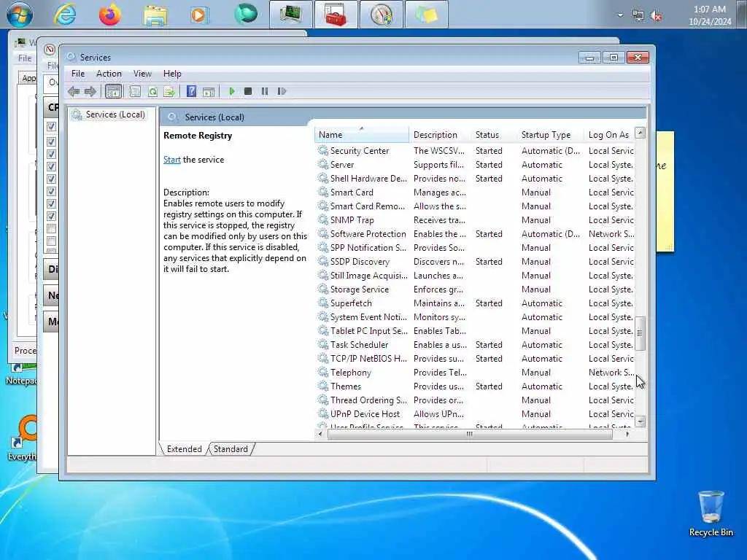Show hidden tray icons arrow
Image resolution: width=747 pixels, height=560 pixels.
point(620,15)
